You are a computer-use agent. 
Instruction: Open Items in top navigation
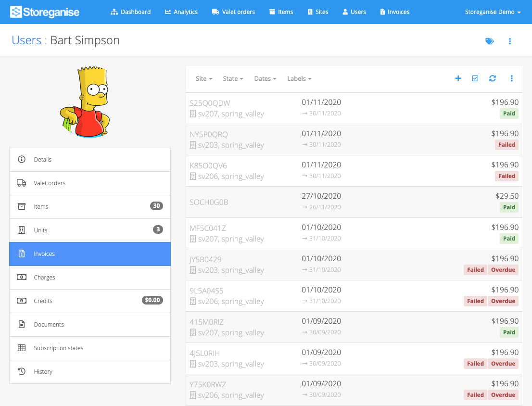(x=281, y=12)
